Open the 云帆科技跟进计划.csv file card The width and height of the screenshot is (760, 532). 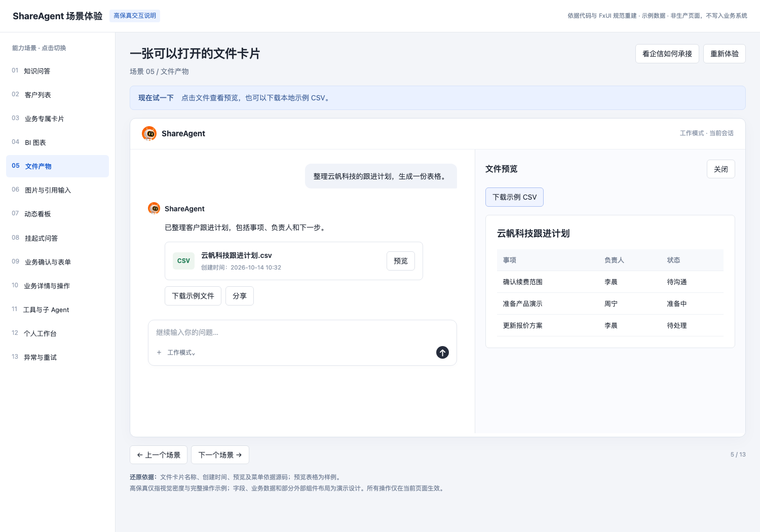[x=294, y=261]
